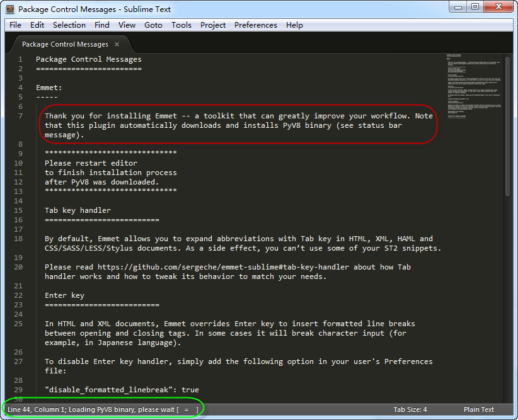Image resolution: width=518 pixels, height=420 pixels.
Task: Click line number 18 in the gutter
Action: [x=18, y=239]
